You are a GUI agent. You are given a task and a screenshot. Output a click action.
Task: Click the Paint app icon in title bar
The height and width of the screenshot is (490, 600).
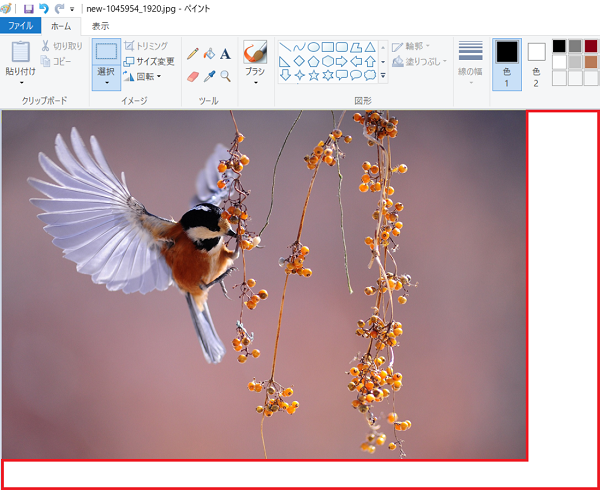tap(6, 8)
